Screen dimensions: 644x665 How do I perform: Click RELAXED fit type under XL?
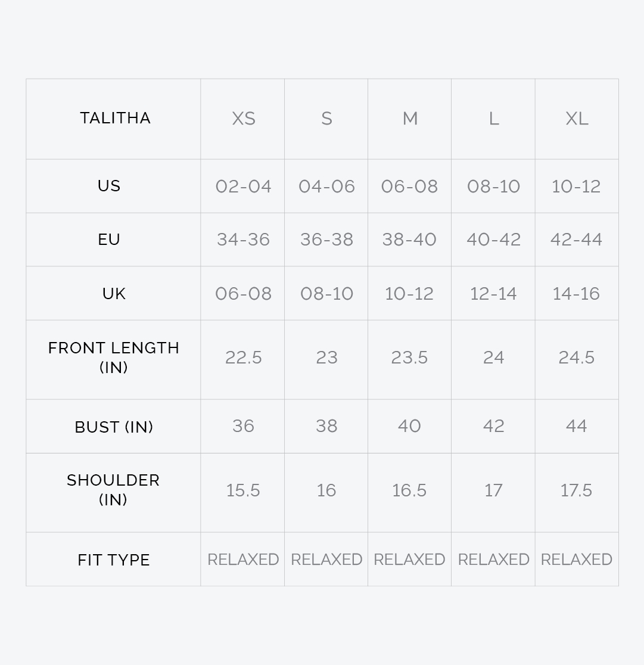[576, 560]
